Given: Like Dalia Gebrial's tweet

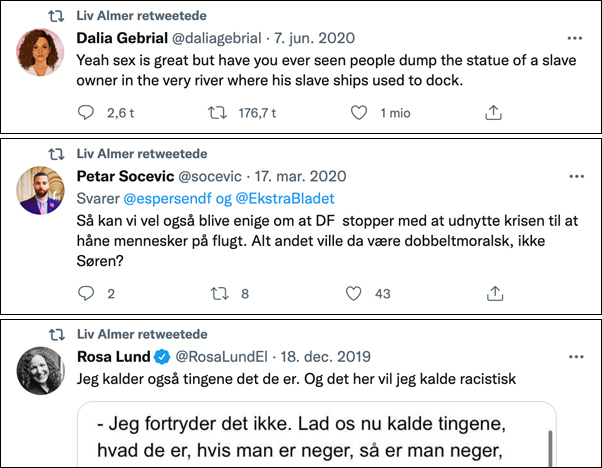Looking at the screenshot, I should coord(359,113).
